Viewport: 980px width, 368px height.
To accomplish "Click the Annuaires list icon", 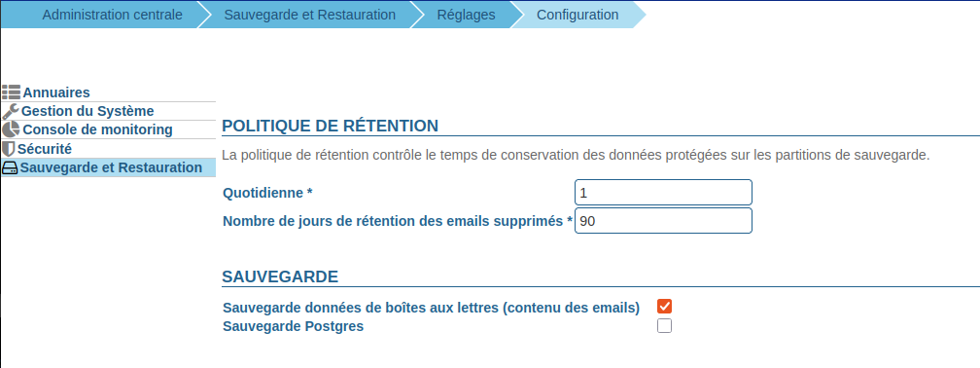I will tap(12, 92).
